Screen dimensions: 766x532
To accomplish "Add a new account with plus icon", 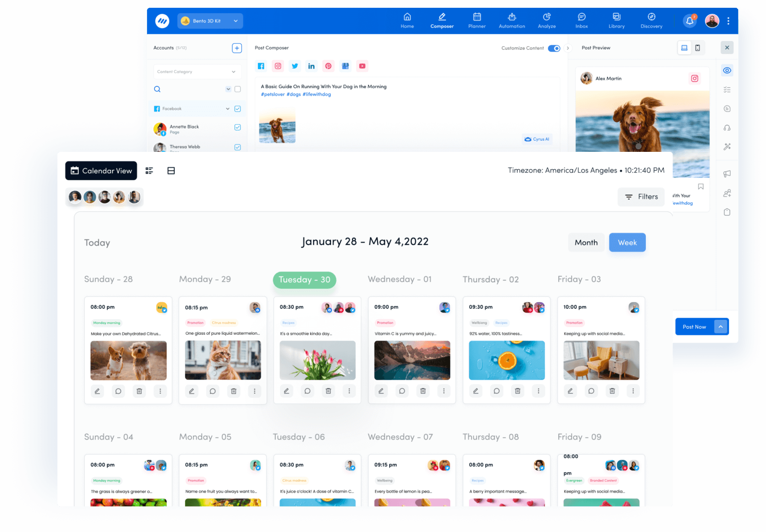I will [x=237, y=48].
